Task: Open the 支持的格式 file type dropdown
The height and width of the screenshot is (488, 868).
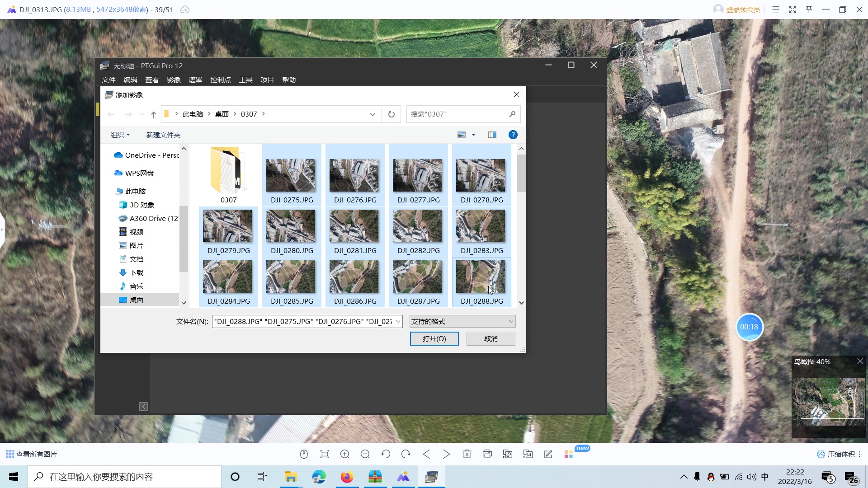Action: 462,321
